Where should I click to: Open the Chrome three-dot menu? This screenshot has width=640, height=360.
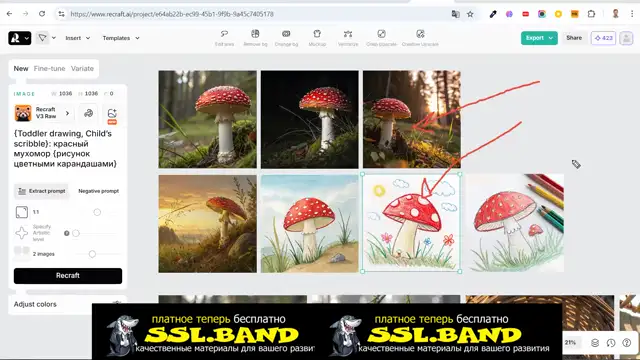point(632,14)
